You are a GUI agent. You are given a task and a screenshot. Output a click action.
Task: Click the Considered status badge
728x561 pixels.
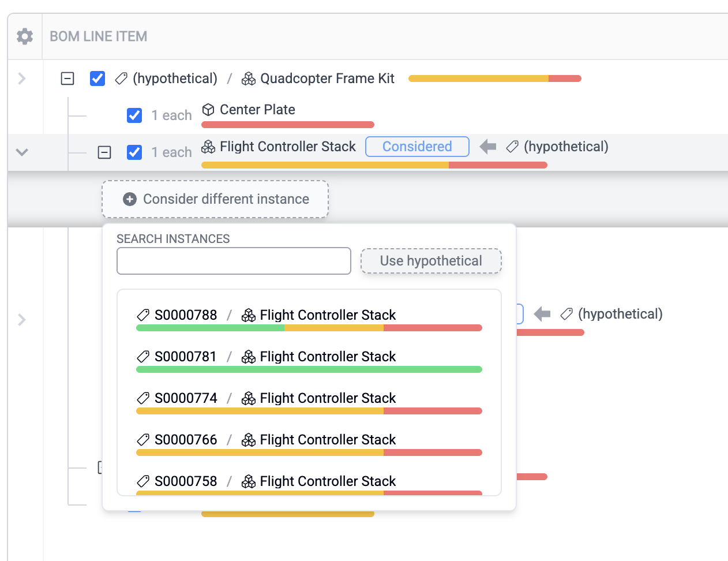pos(417,147)
